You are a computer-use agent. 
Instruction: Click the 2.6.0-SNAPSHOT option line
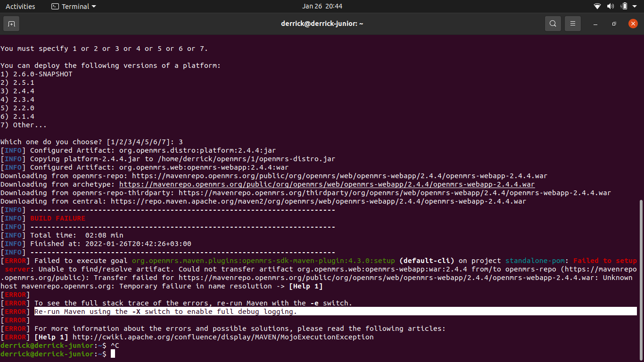coord(36,74)
